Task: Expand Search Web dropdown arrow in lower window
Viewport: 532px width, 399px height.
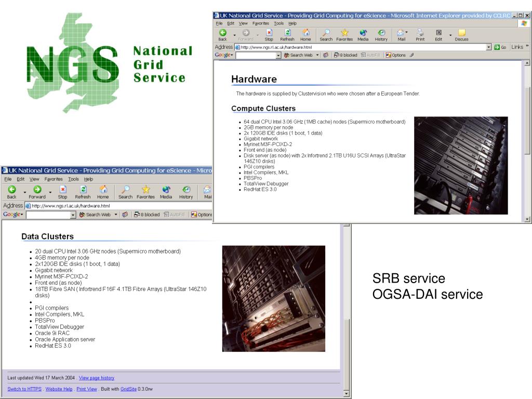Action: [116, 215]
